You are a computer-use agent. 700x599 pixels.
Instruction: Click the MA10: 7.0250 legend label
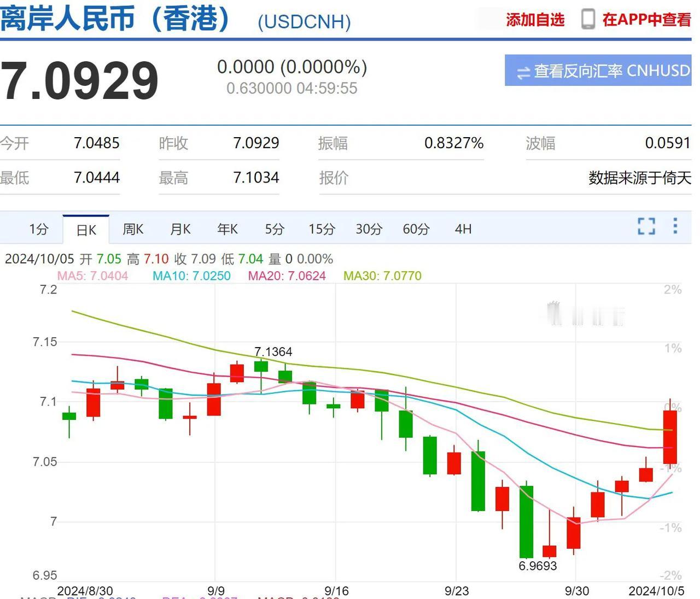point(191,276)
